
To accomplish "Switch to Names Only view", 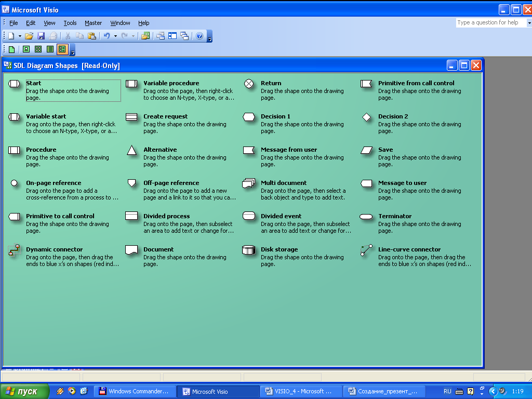I will click(x=50, y=49).
